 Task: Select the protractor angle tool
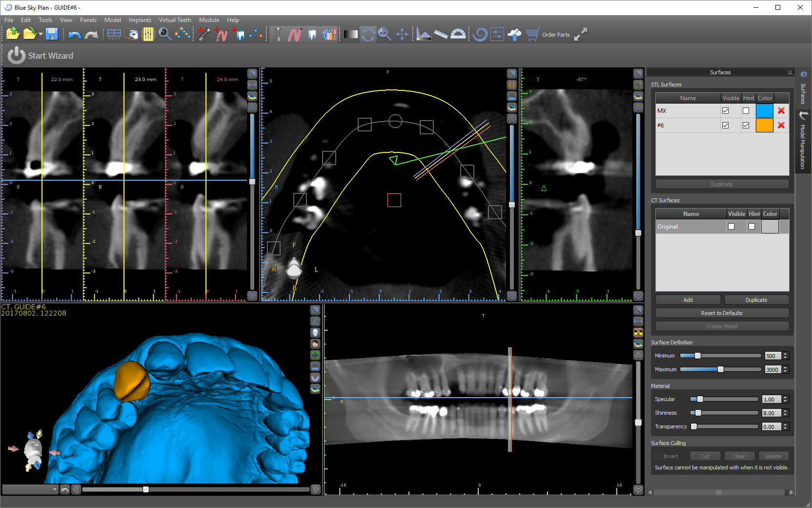[x=458, y=34]
